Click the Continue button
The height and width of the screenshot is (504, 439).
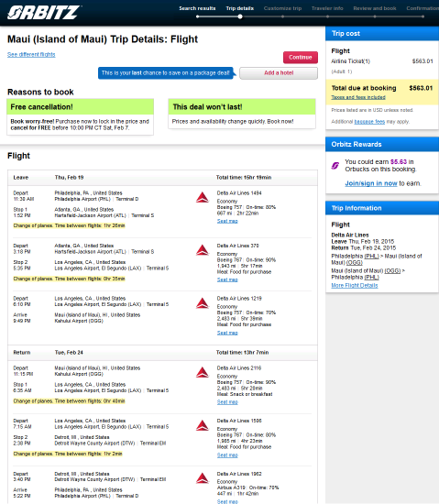[301, 57]
